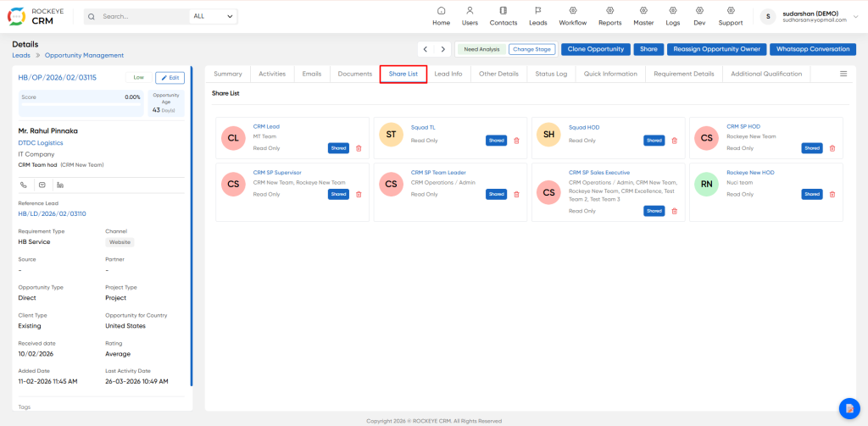This screenshot has height=426, width=868.
Task: Click Shared badge on Squad TL card
Action: tap(497, 141)
